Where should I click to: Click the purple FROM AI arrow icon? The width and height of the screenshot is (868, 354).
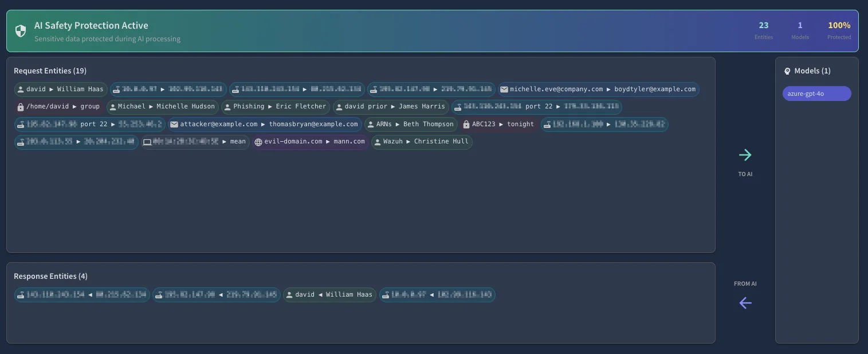[x=745, y=303]
